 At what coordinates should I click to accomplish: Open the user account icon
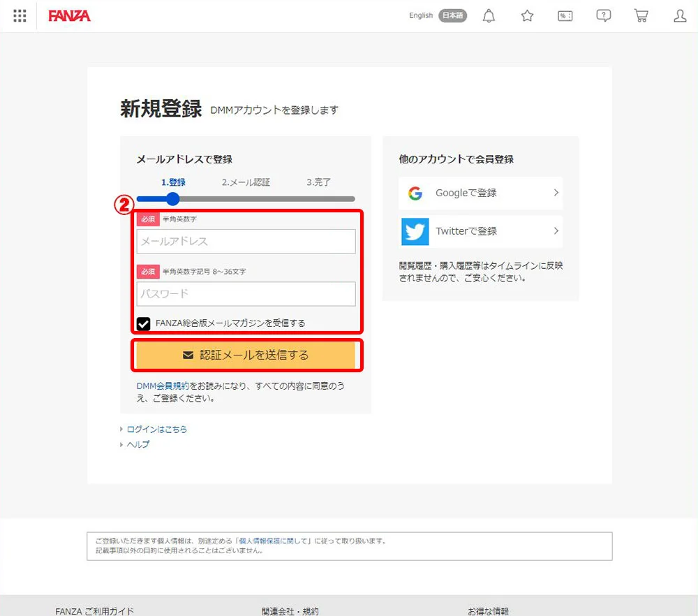tap(680, 16)
